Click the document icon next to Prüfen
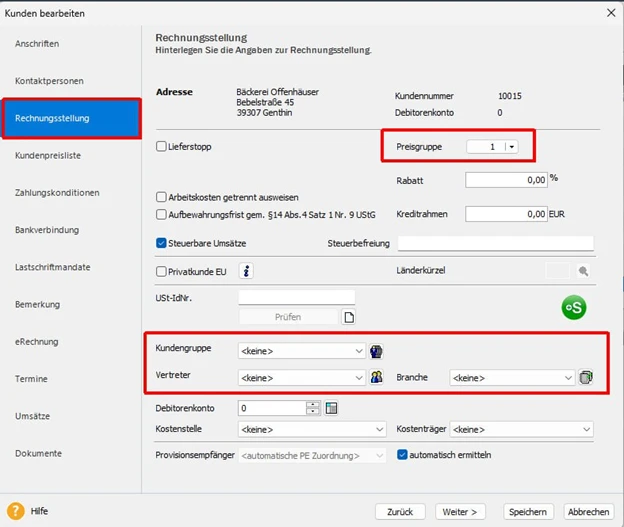Image resolution: width=624 pixels, height=527 pixels. (349, 317)
